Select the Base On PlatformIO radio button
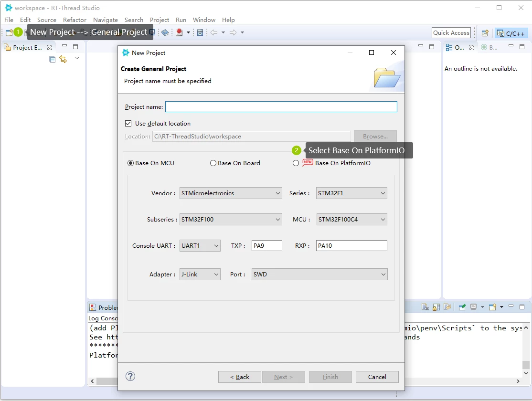Screen dimensions: 532x401 (296, 163)
